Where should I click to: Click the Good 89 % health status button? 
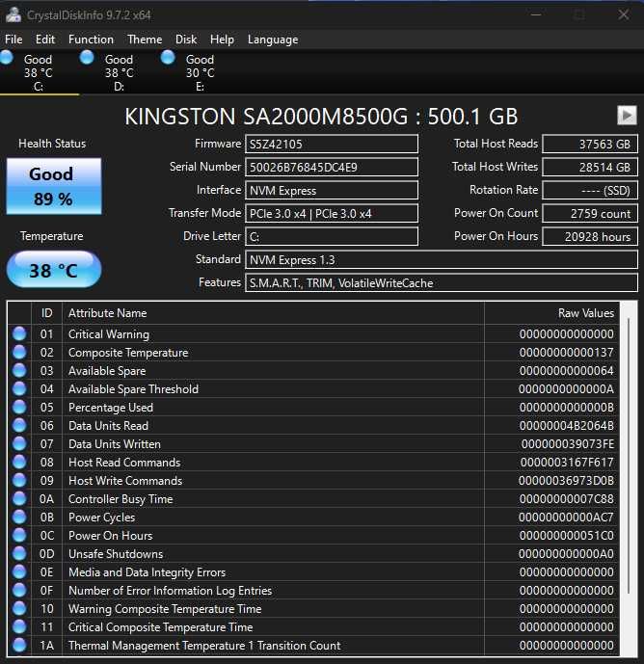(x=51, y=187)
